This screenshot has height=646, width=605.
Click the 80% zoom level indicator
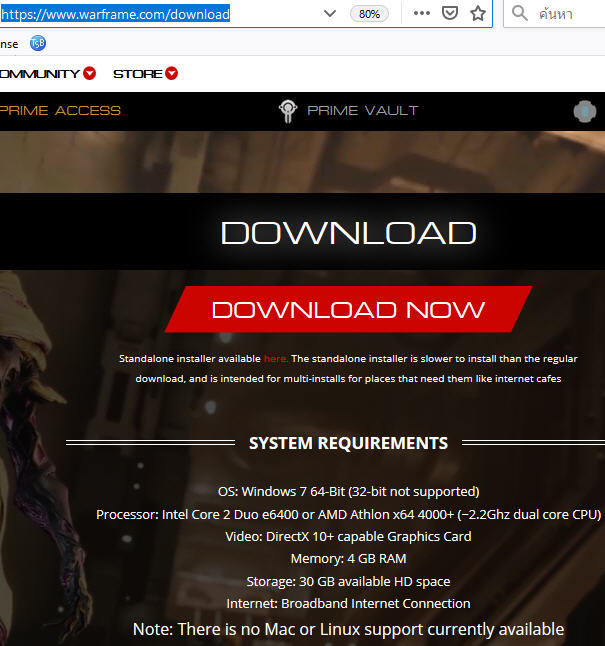click(369, 14)
